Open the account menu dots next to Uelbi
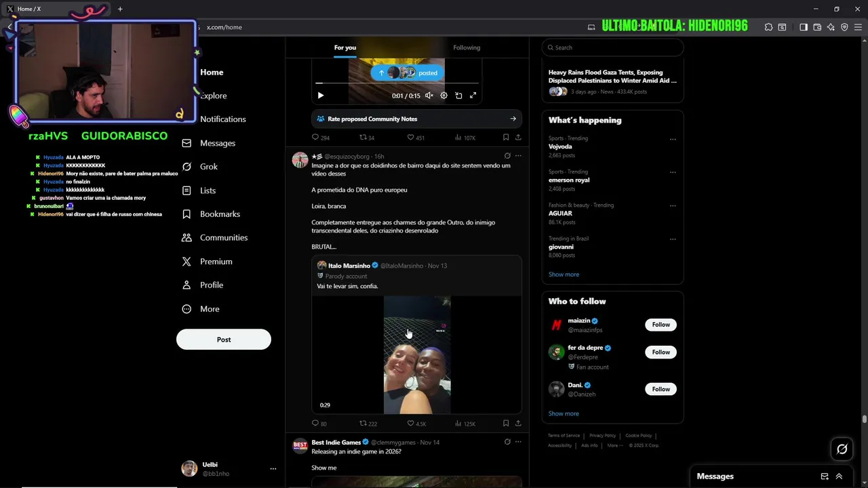The image size is (868, 488). click(273, 469)
